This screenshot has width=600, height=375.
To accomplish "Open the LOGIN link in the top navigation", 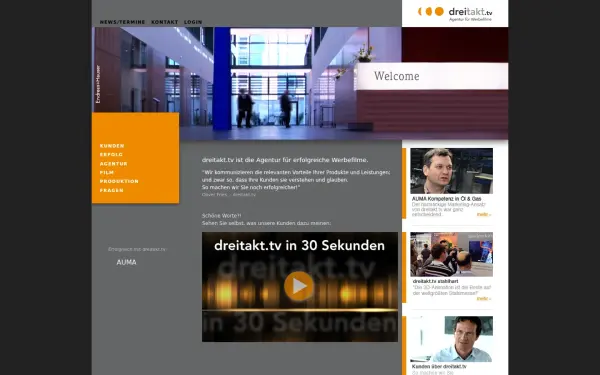I will click(193, 22).
